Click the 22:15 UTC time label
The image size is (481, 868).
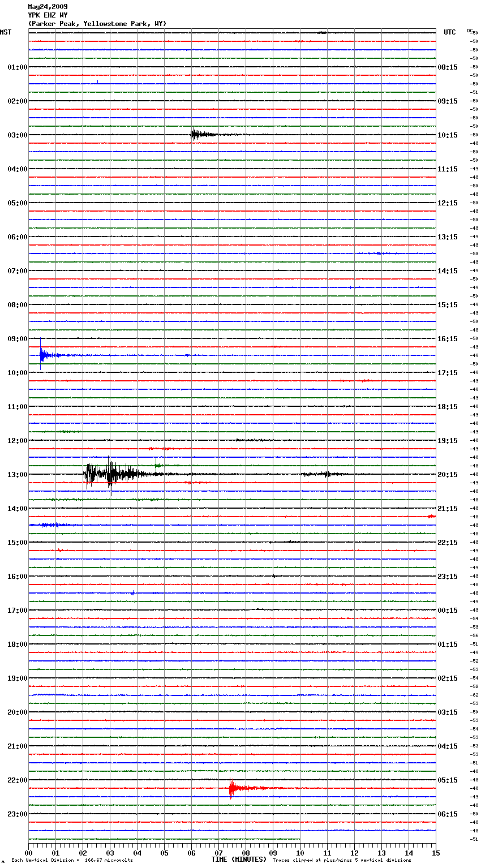click(x=448, y=543)
